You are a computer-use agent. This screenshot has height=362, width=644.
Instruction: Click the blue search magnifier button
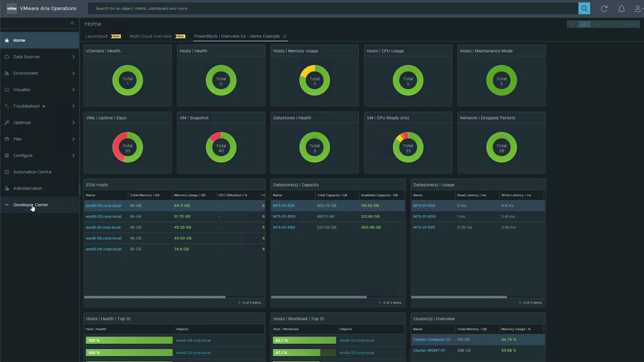tap(584, 8)
